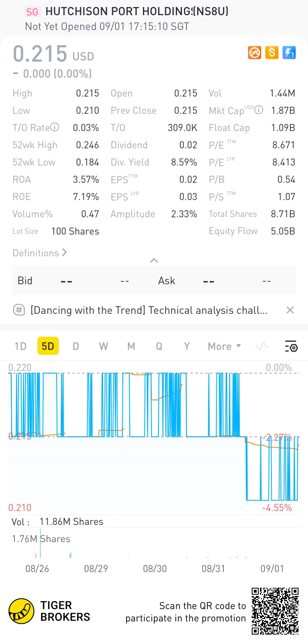Tap the promotion QR code
Viewport: 308px width, 644px height.
[x=275, y=611]
